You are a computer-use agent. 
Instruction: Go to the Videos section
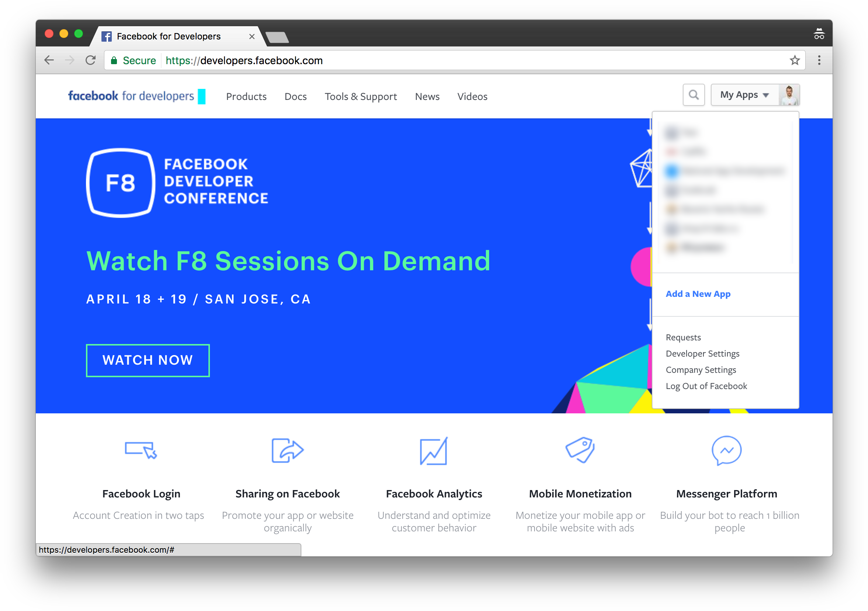[472, 96]
